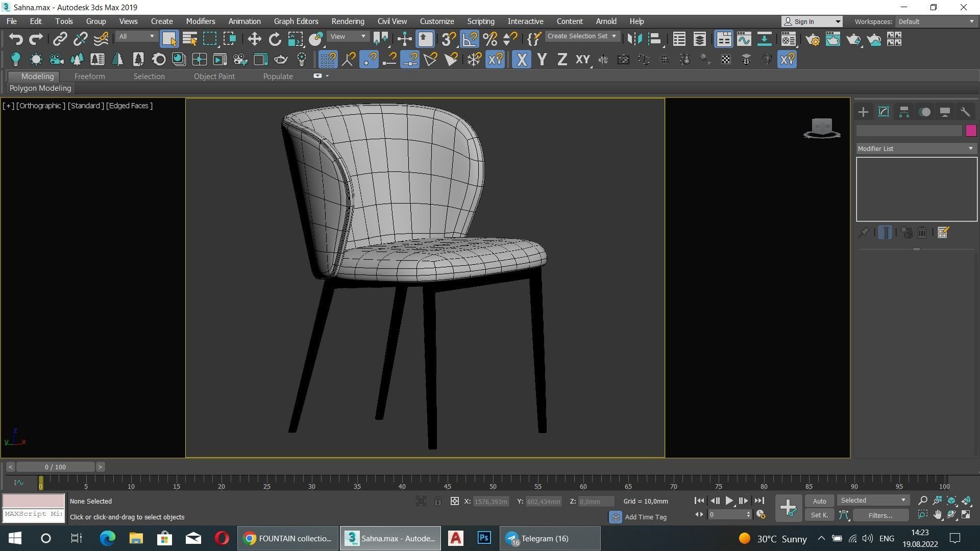Click the pink object color swatch
Screen dimensions: 980x551
(x=971, y=131)
